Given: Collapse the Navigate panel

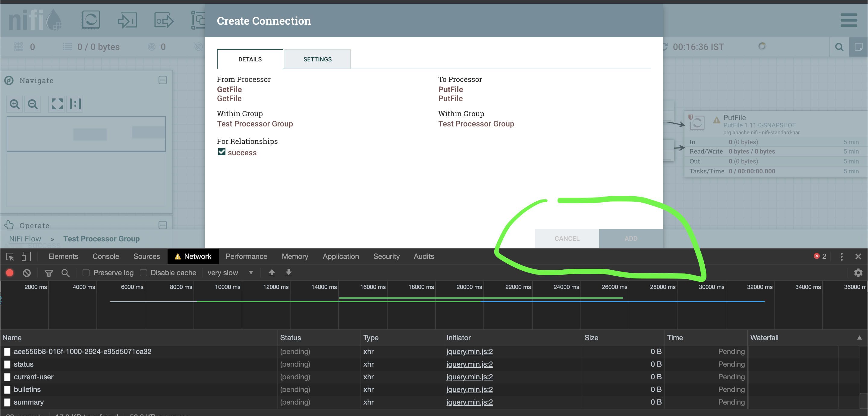Looking at the screenshot, I should pos(163,80).
